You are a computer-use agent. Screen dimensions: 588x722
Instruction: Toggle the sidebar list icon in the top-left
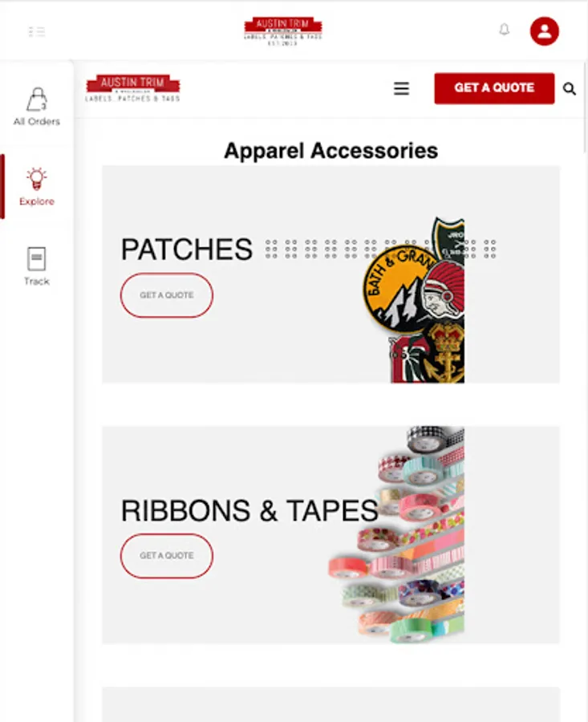[37, 32]
